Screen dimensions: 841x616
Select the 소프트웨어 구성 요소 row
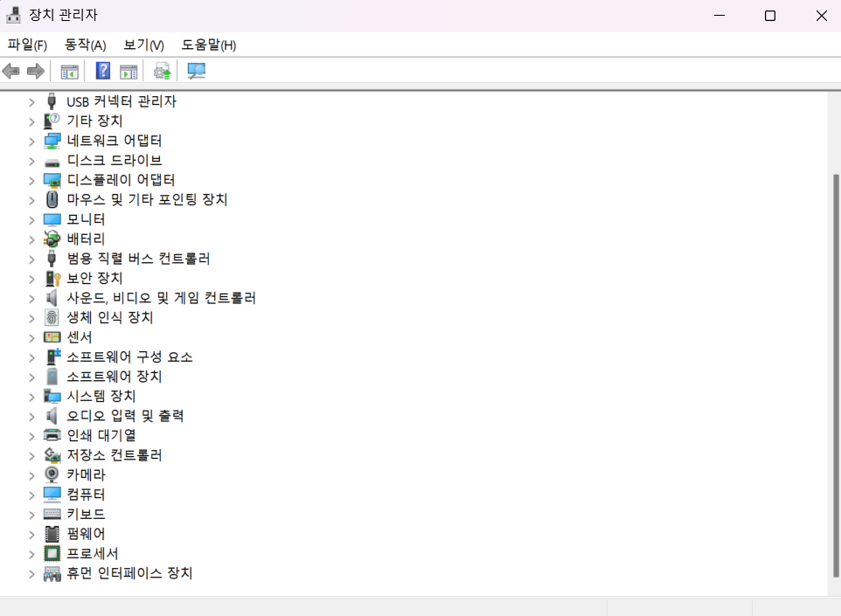click(129, 356)
